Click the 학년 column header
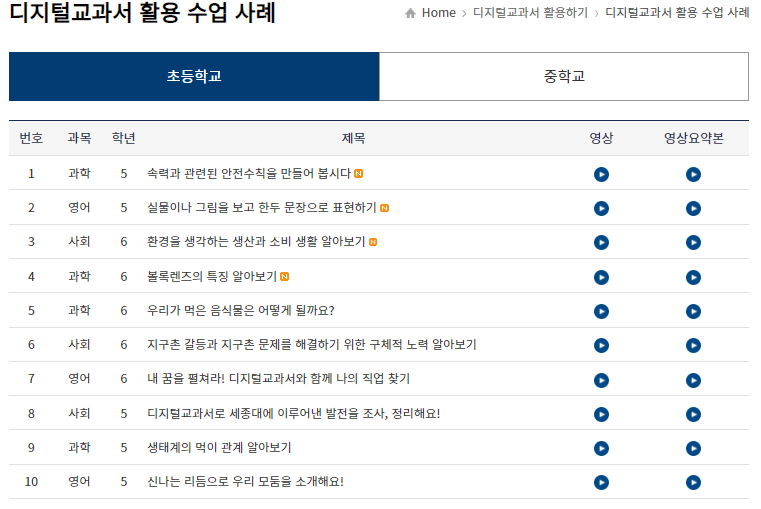The width and height of the screenshot is (761, 509). pos(123,138)
